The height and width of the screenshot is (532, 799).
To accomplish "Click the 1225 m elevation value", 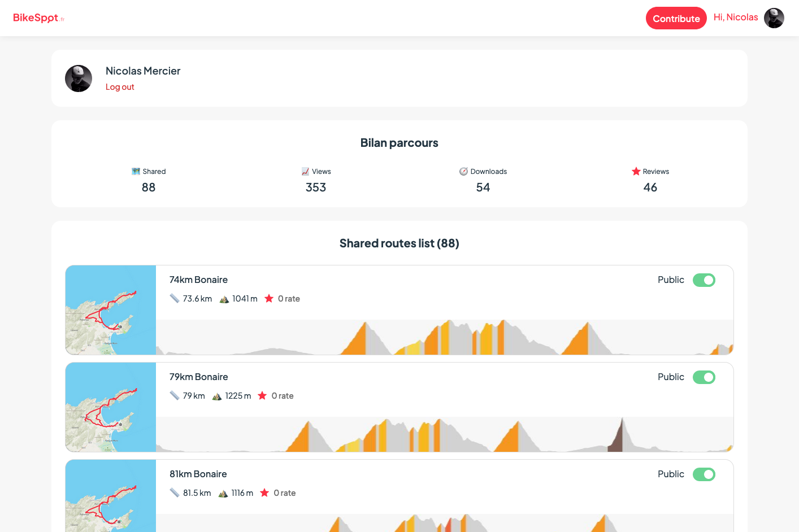I will tap(238, 396).
